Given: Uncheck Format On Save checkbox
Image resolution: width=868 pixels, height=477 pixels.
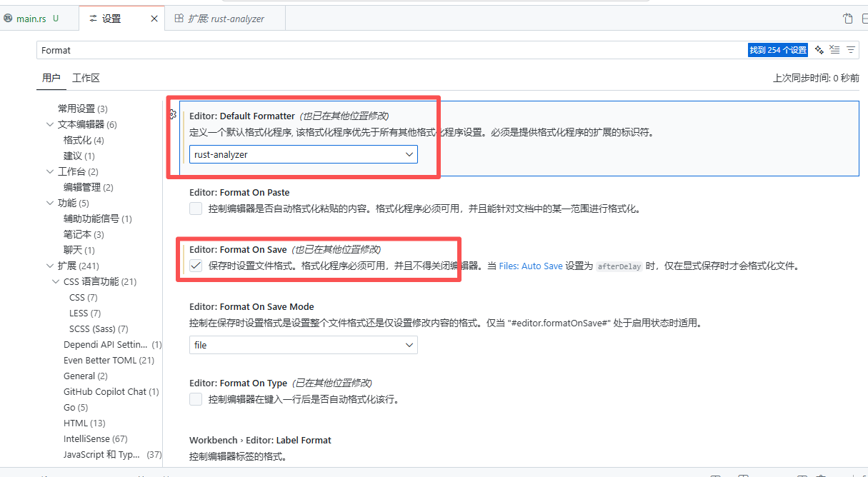Looking at the screenshot, I should click(196, 266).
